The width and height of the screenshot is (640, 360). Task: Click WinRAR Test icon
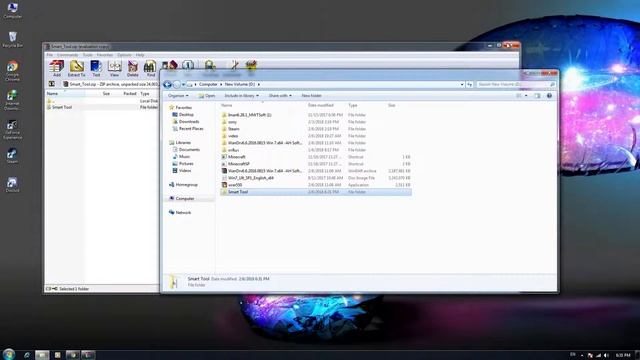96,68
